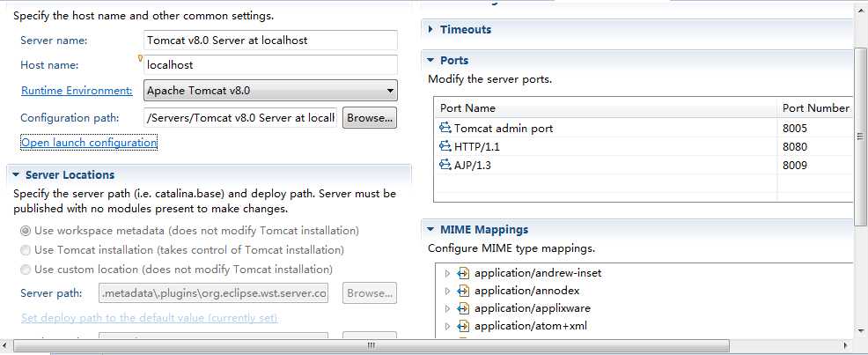Click Browse button for Server path

click(x=370, y=293)
